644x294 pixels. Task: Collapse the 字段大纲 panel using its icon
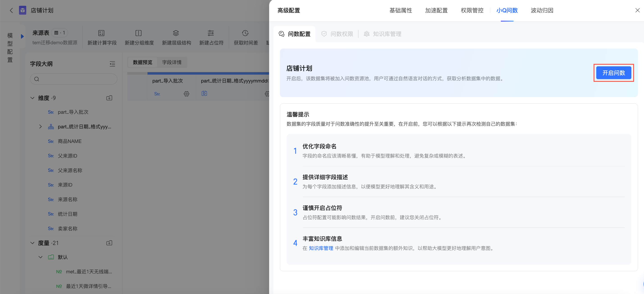(112, 64)
